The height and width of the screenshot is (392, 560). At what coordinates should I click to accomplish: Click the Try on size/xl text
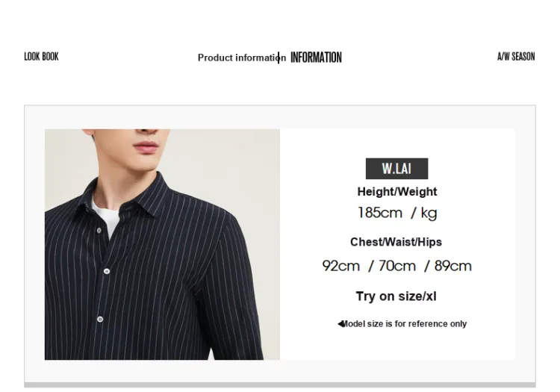(396, 296)
